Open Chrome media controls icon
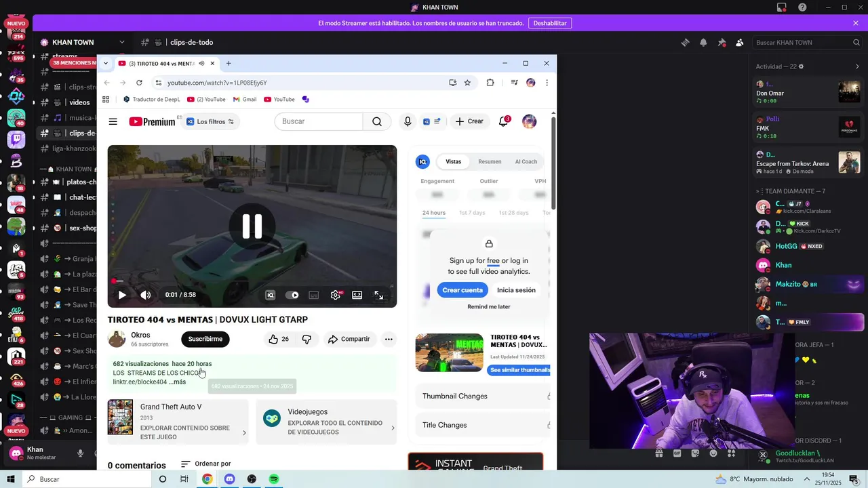This screenshot has height=488, width=868. [514, 83]
